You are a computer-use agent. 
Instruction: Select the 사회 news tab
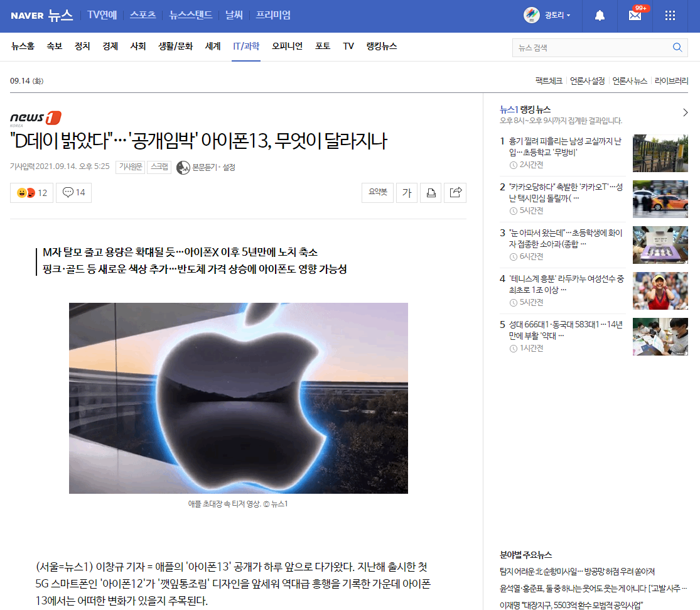138,46
